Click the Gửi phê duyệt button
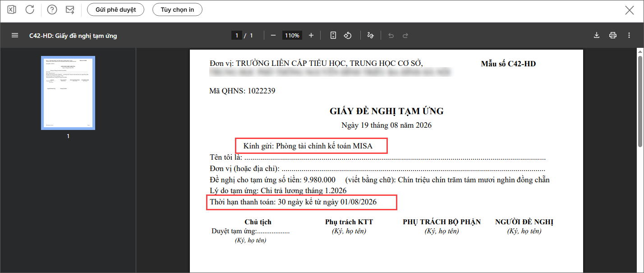Screen dimensions: 644x273 (116, 9)
